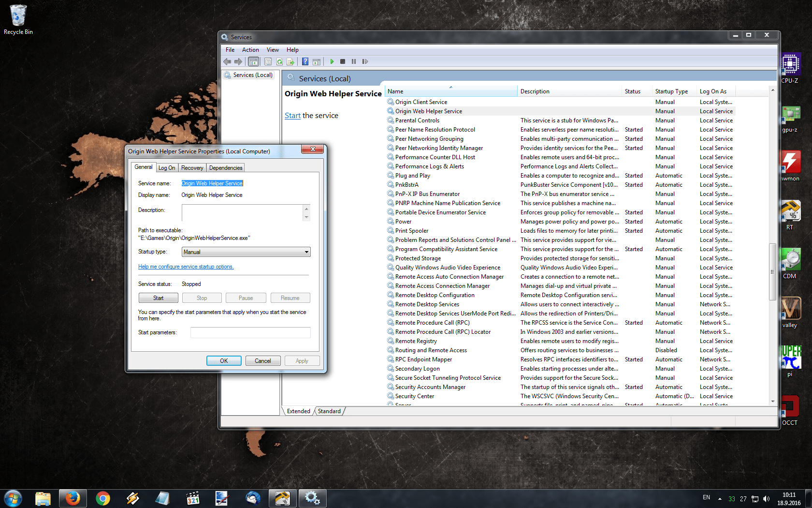
Task: Select the gpu-z desktop icon
Action: coord(790,119)
